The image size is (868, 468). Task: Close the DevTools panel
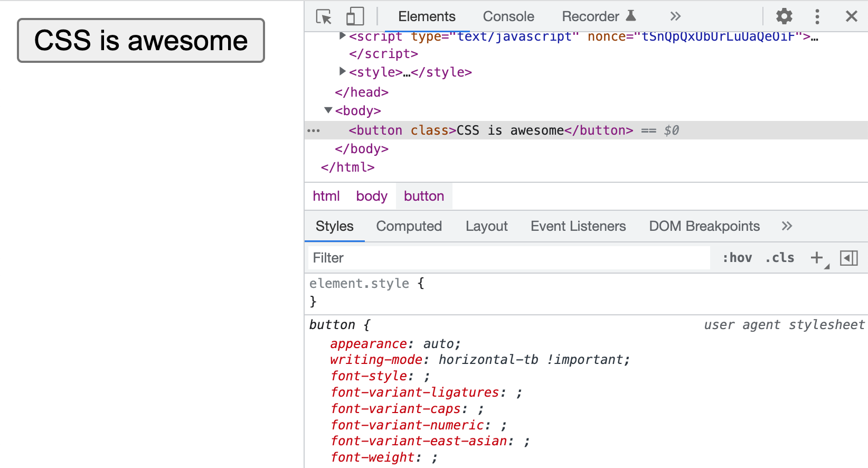(x=851, y=17)
